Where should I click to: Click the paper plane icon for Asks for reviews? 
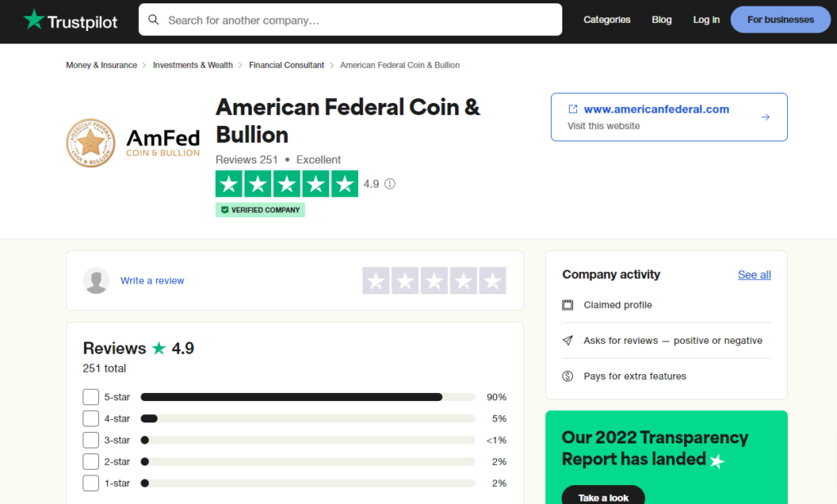click(x=567, y=341)
